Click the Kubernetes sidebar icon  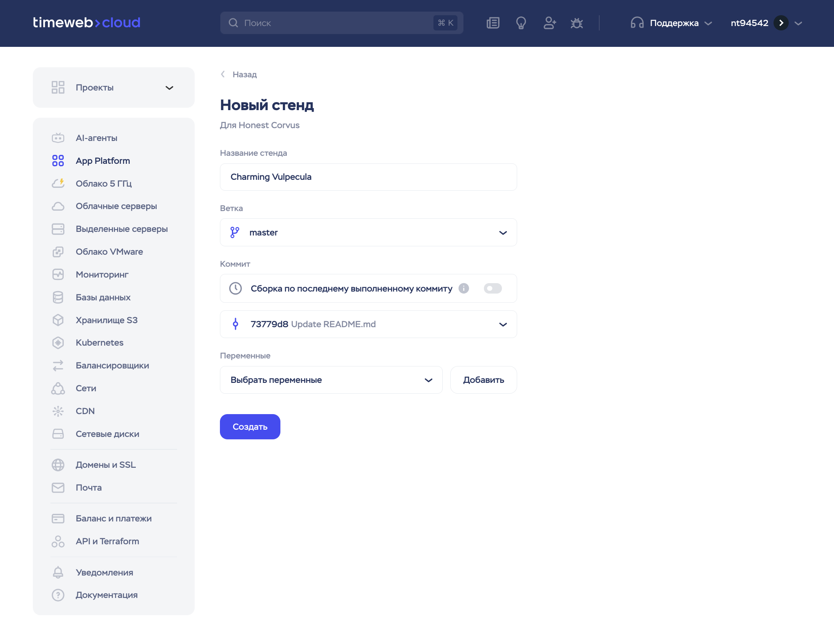pos(58,343)
